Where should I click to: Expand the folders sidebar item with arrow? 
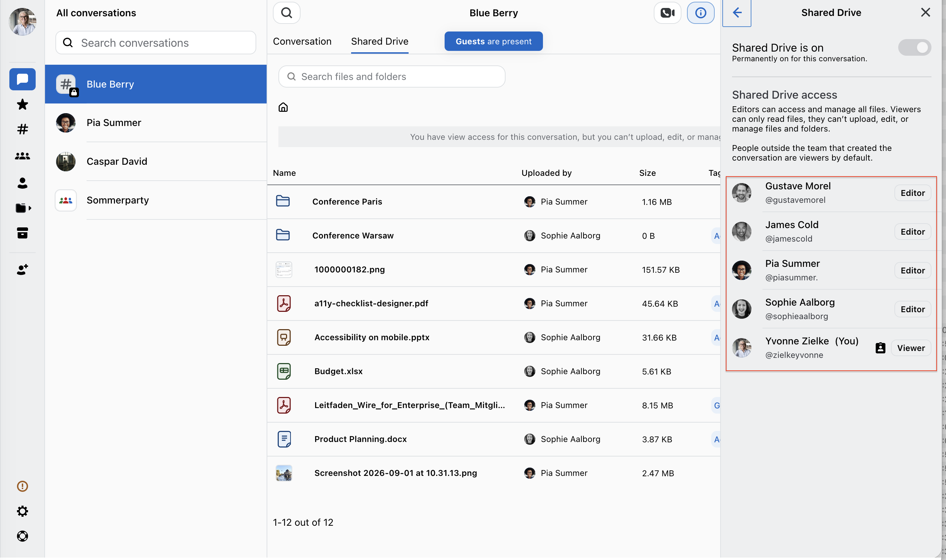23,208
